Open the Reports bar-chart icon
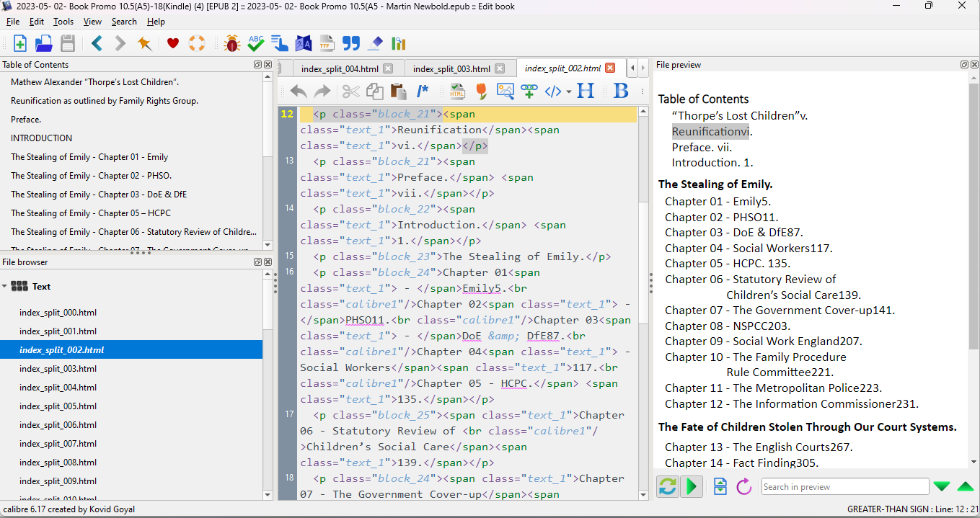This screenshot has width=980, height=518. [x=398, y=44]
